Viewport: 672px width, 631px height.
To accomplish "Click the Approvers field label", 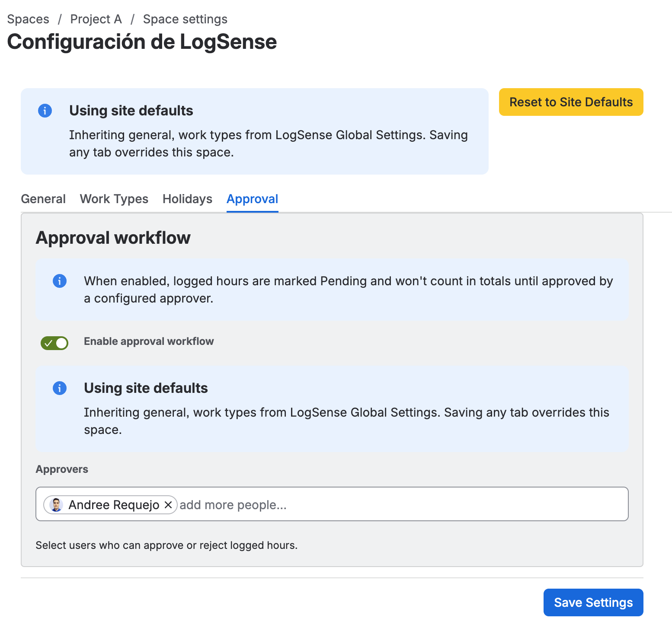I will [x=62, y=469].
